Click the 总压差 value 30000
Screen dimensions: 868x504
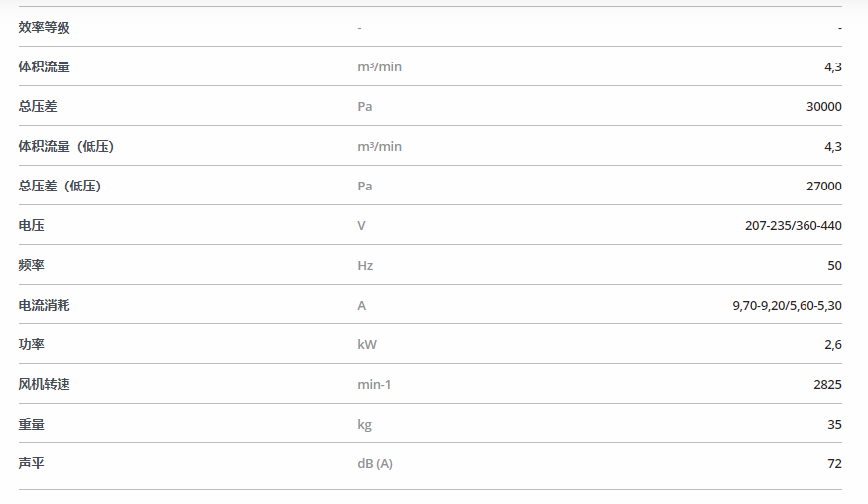point(823,106)
